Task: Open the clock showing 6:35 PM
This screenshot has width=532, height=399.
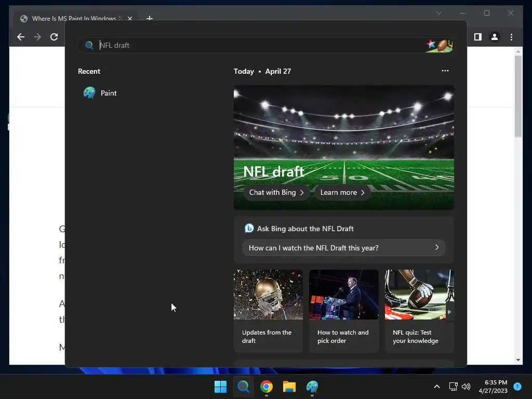Action: tap(493, 387)
